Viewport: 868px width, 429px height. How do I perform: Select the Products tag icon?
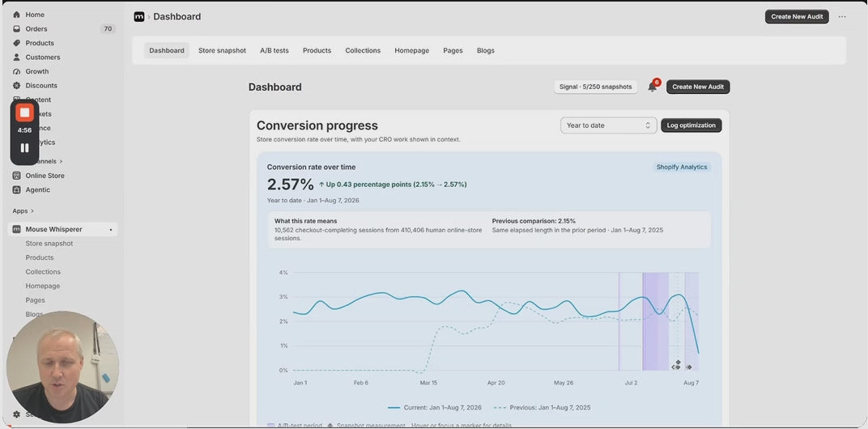click(x=17, y=43)
